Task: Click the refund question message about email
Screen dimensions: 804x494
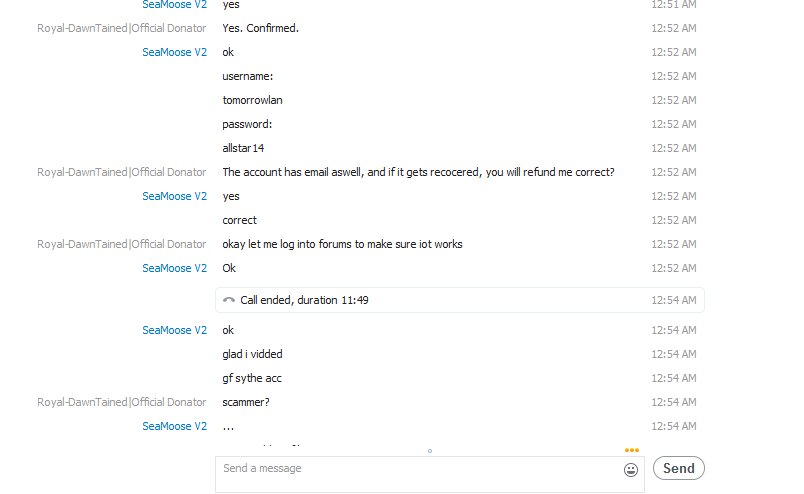Action: point(418,172)
